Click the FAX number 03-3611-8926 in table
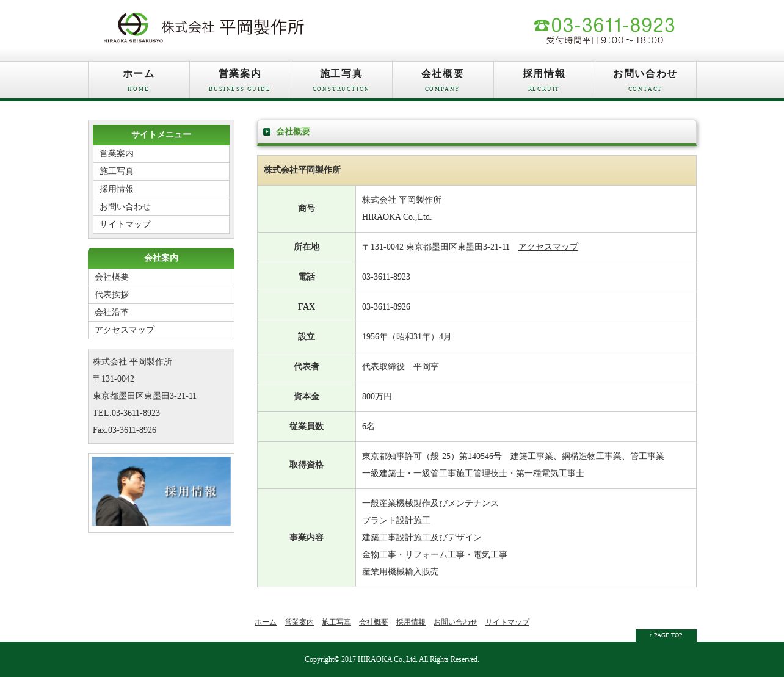Screen dimensions: 784x677 point(386,307)
